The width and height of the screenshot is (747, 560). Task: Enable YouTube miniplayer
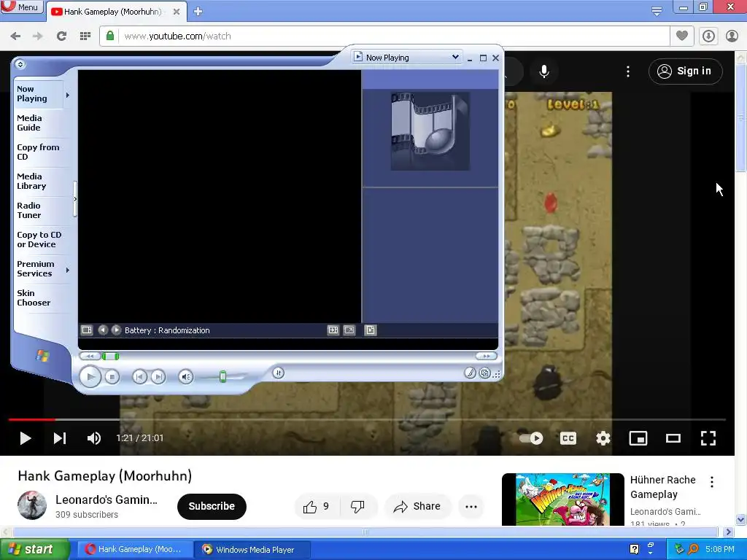[x=638, y=438]
